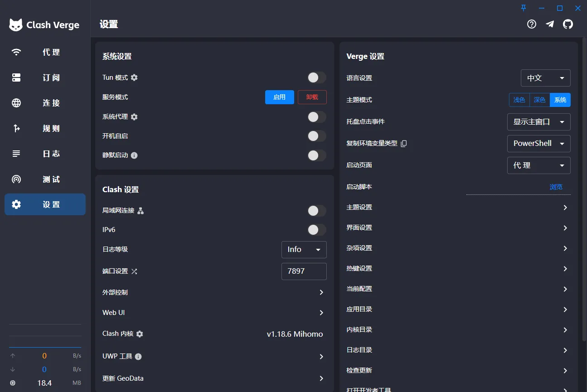
Task: Expand 界面设置 row
Action: point(458,227)
